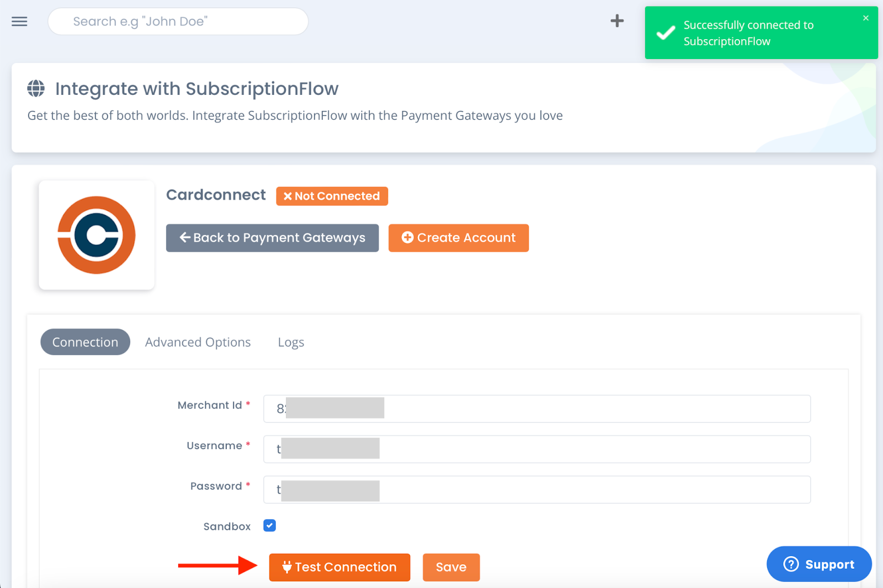Click the globe icon beside Integrate heading
Viewport: 883px width, 588px height.
(36, 88)
